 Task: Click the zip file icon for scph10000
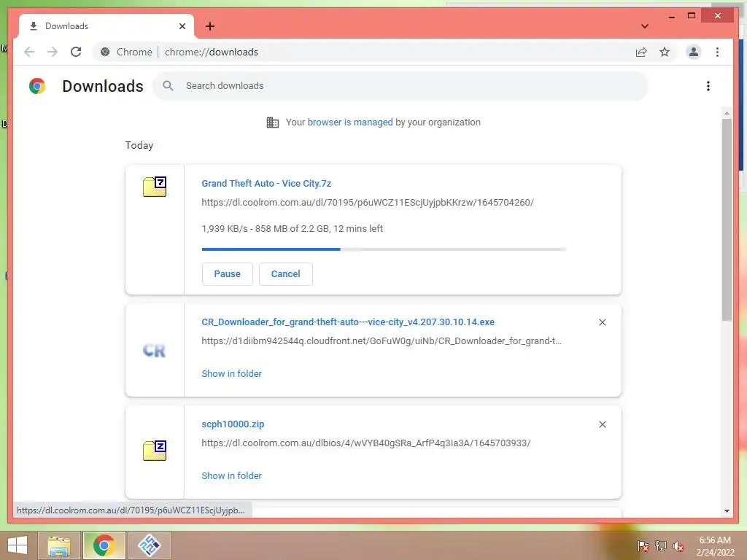pyautogui.click(x=155, y=451)
